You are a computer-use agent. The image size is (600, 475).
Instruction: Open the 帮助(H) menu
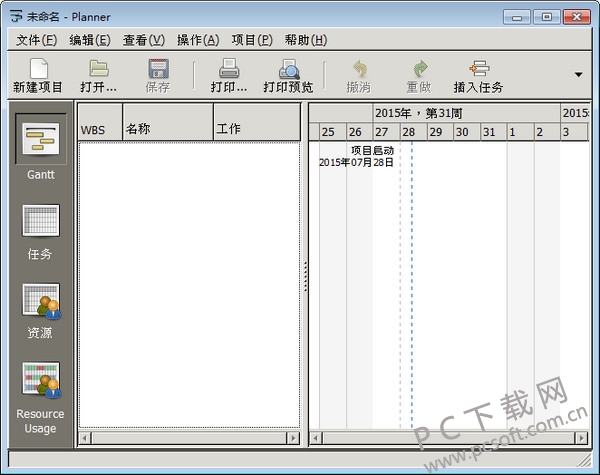click(306, 40)
